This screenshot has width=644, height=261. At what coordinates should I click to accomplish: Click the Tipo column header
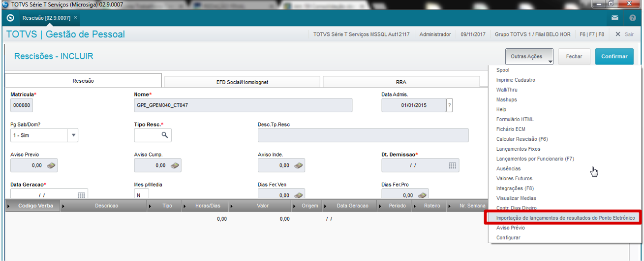coord(167,206)
